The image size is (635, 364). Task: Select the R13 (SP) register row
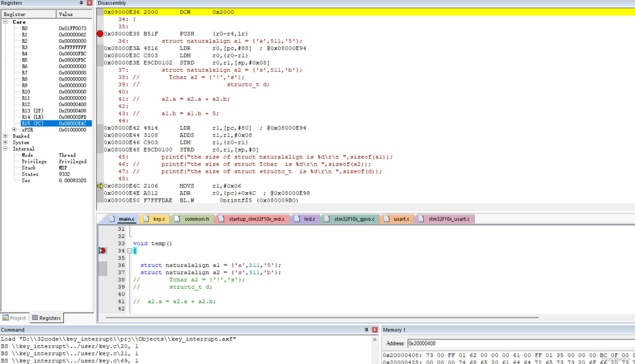click(46, 110)
